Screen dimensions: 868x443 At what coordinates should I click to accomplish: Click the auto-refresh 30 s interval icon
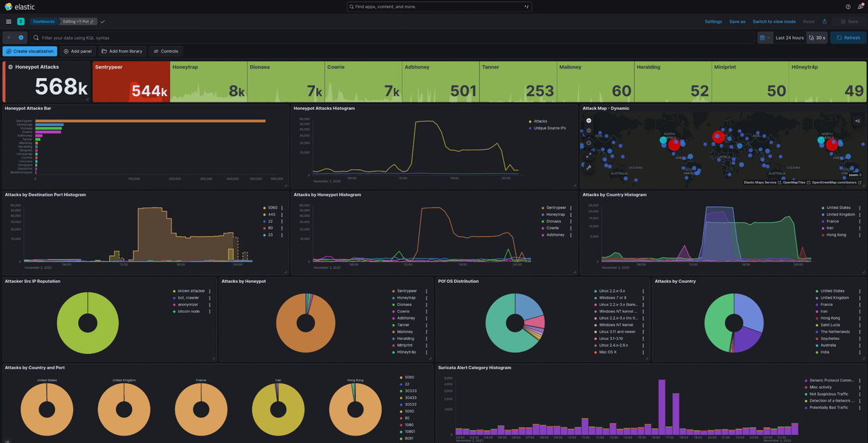point(812,38)
